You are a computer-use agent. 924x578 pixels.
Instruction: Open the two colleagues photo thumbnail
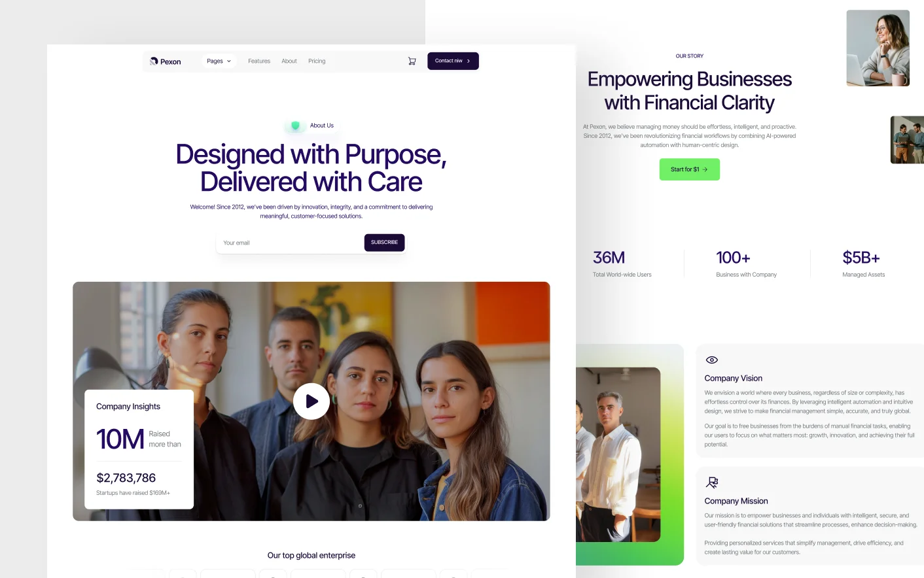coord(907,140)
